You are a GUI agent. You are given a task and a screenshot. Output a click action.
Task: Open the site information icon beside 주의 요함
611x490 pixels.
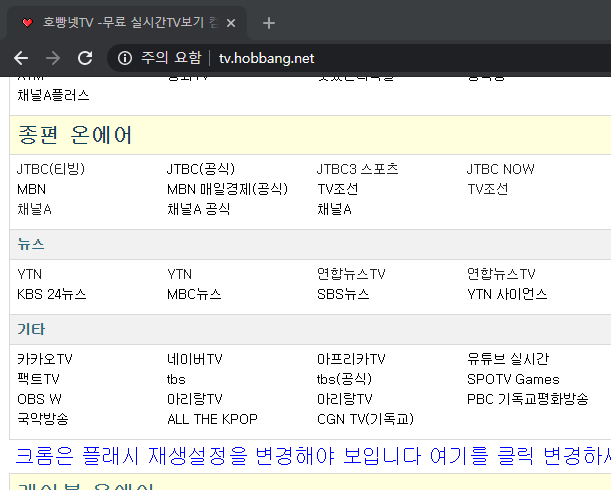[x=125, y=58]
